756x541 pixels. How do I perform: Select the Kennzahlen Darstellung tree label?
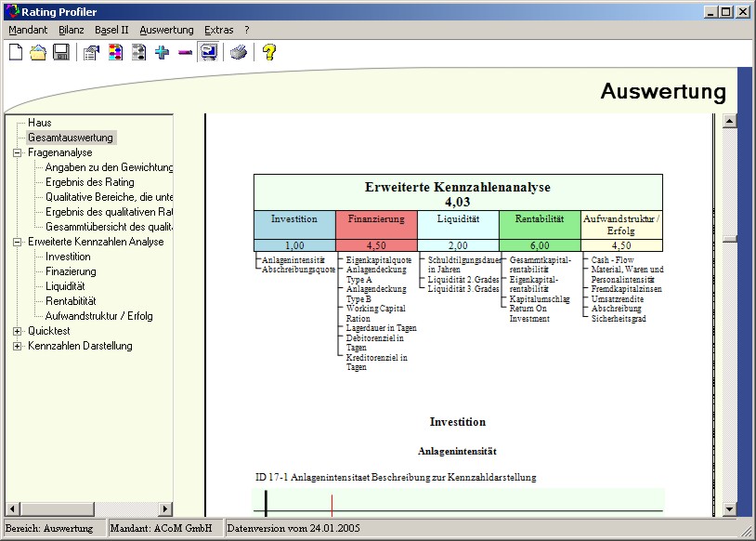point(80,346)
